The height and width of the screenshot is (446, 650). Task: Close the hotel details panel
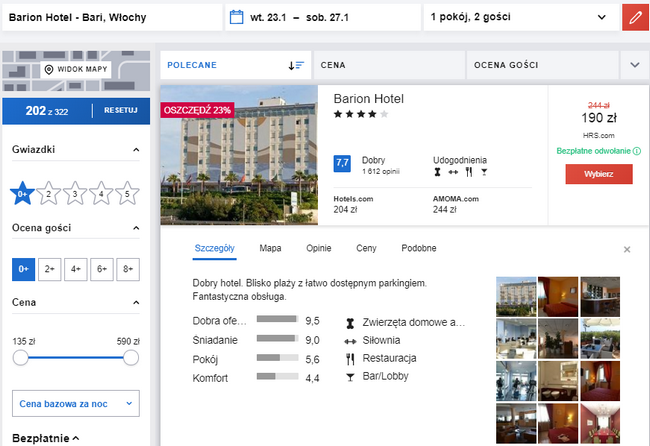[x=627, y=249]
